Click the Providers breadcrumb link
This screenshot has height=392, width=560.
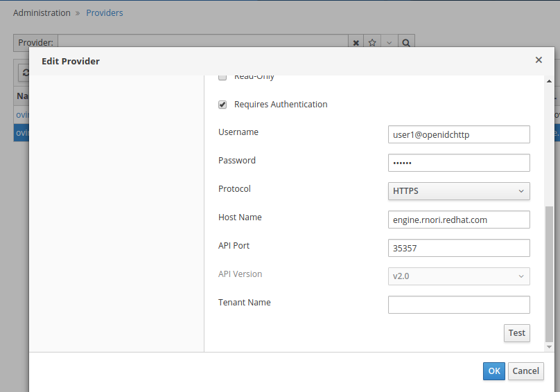pos(105,12)
